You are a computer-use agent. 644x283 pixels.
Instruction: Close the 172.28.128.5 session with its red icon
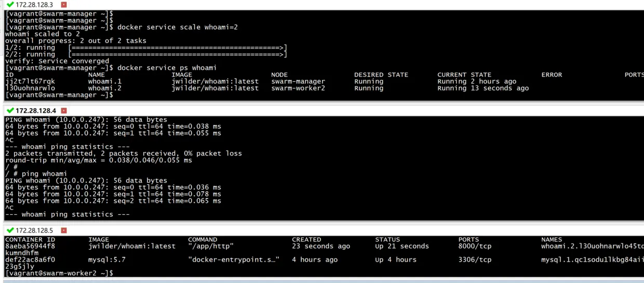click(x=64, y=230)
